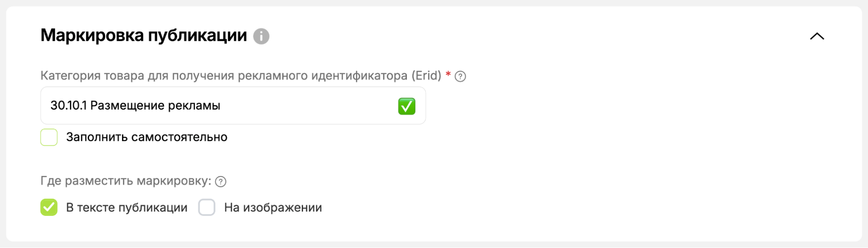Click the info icon beside Маркировка публикации
The image size is (868, 248).
[x=261, y=36]
